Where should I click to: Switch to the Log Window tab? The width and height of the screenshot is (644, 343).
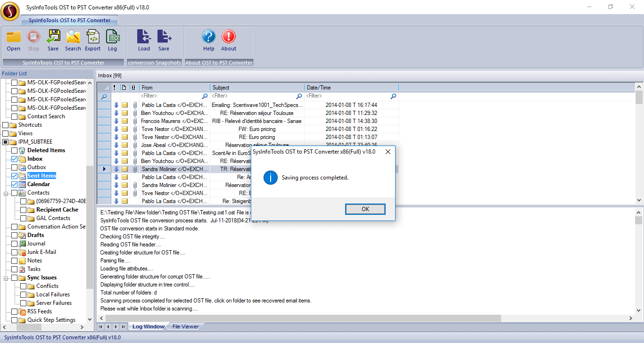[148, 327]
